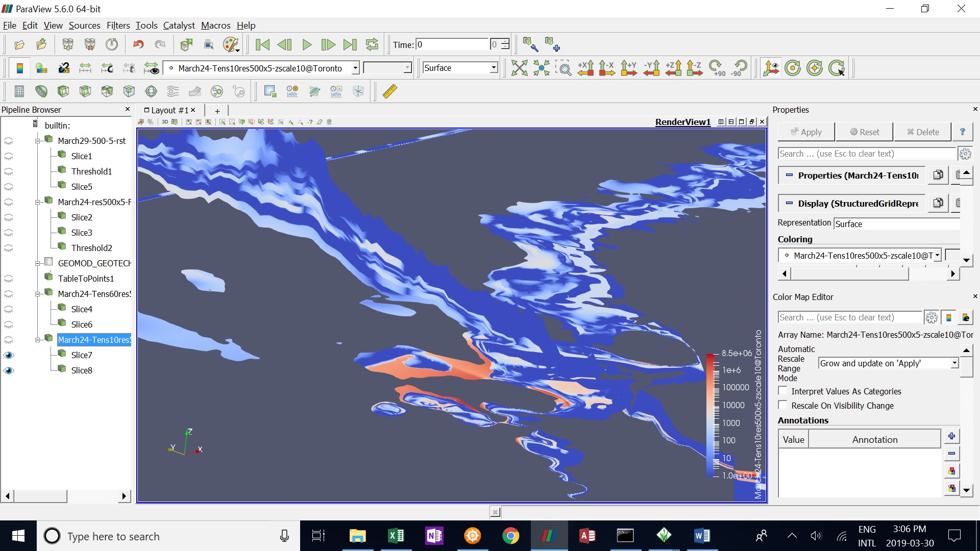The height and width of the screenshot is (551, 980).
Task: Click the Connect to server icon
Action: [68, 45]
